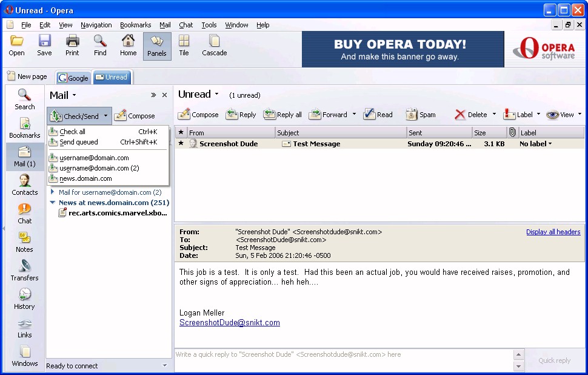Click the Subject column header to sort
This screenshot has height=375, width=588.
(339, 133)
